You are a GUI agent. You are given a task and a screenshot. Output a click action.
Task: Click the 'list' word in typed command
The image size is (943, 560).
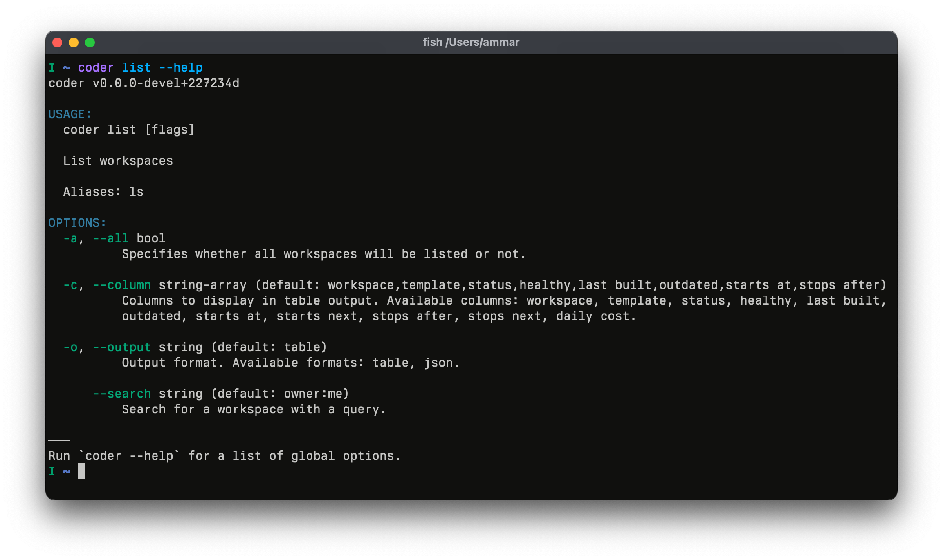136,67
